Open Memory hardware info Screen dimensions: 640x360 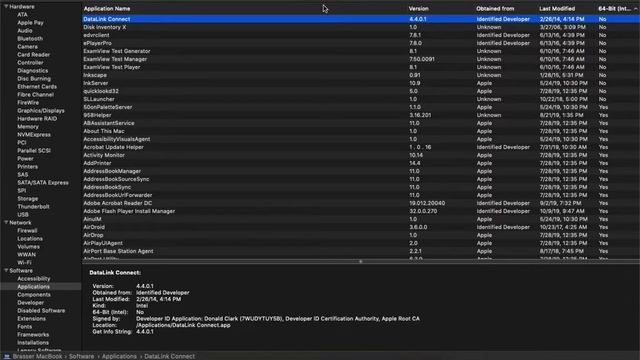[x=28, y=127]
